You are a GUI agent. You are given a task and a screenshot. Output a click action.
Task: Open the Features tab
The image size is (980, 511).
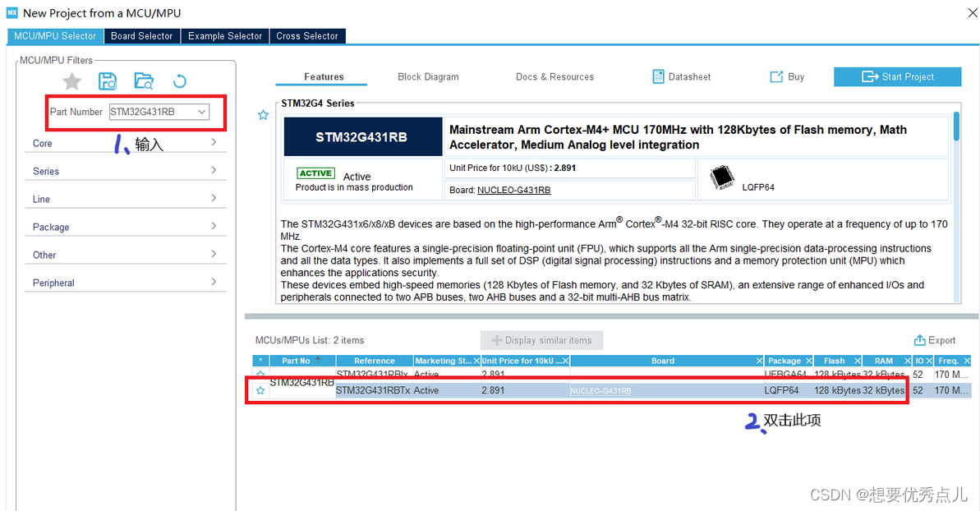click(x=324, y=77)
